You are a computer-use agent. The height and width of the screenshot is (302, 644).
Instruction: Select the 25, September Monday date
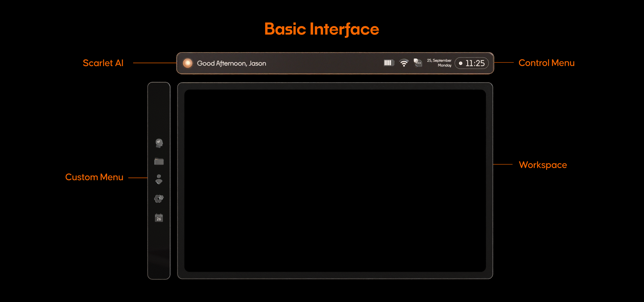coord(439,63)
